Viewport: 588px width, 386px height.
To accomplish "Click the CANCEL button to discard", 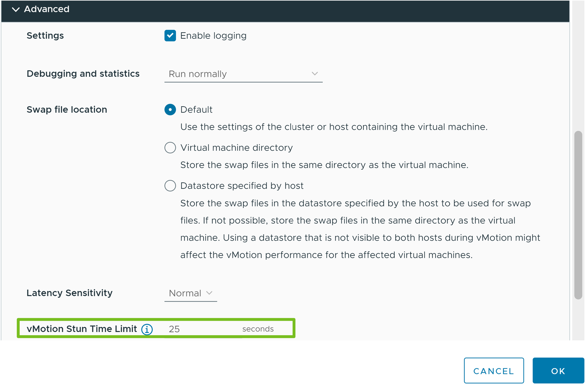I will [495, 370].
